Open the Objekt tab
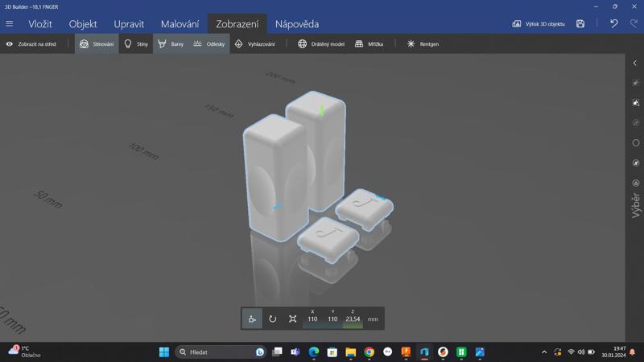644x362 pixels. coord(83,24)
